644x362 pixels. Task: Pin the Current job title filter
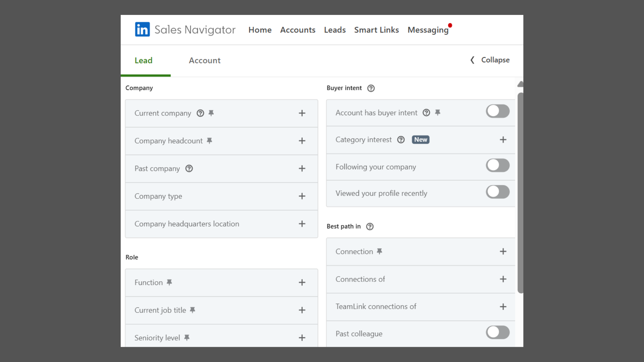pos(193,310)
